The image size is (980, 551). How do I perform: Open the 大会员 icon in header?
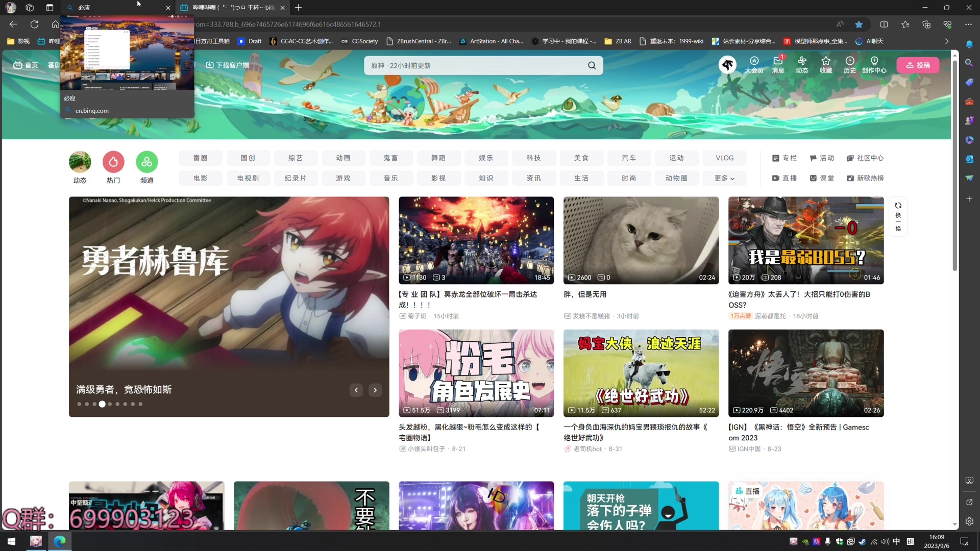point(754,65)
